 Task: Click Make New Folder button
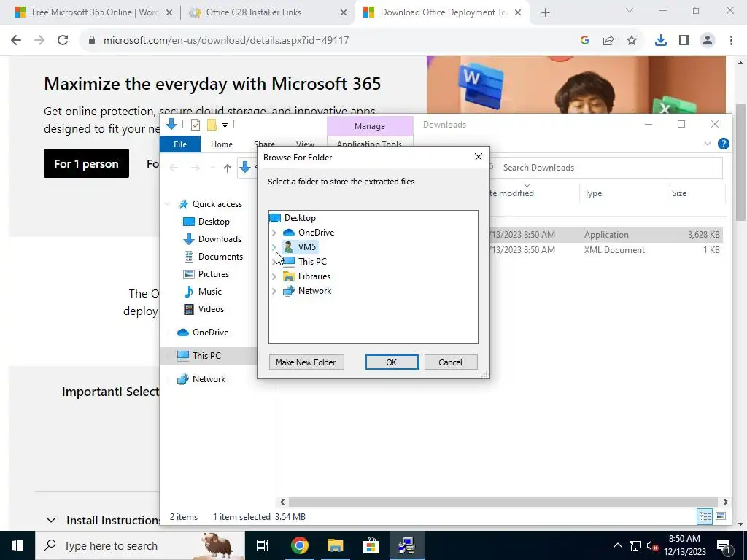tap(306, 362)
